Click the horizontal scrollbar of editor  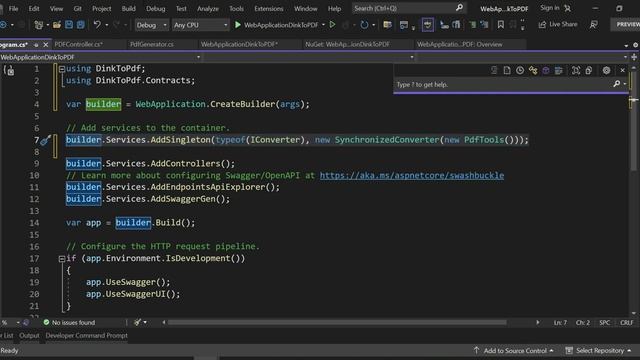337,322
